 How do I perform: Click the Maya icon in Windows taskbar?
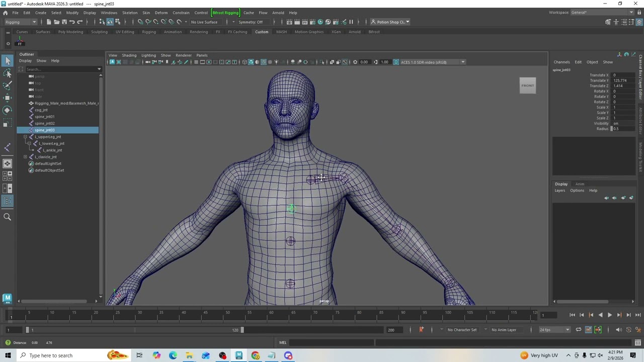(x=239, y=355)
